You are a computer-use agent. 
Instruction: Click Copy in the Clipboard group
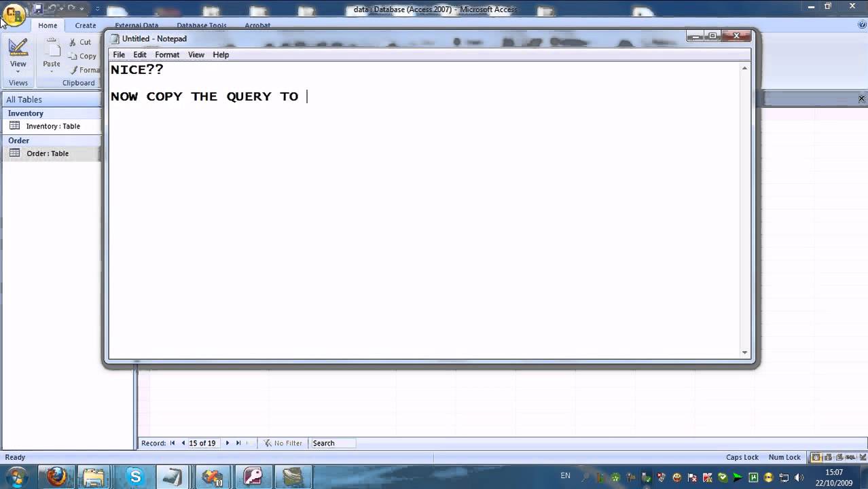click(83, 56)
